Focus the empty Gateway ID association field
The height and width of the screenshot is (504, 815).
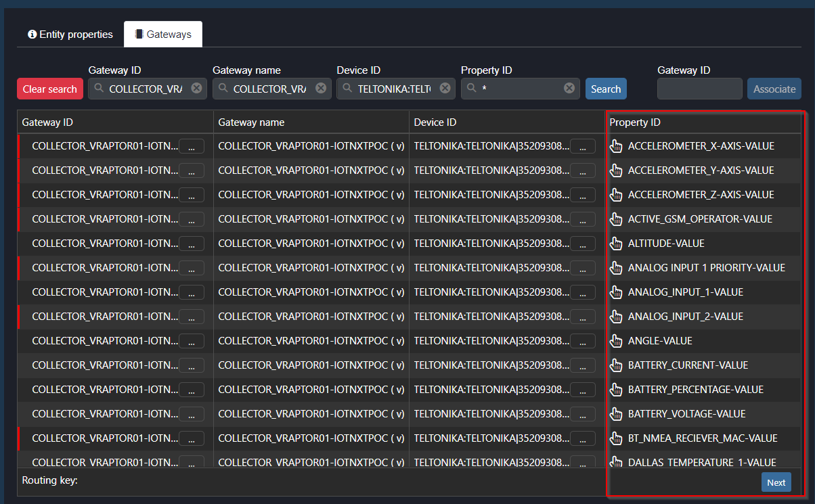pyautogui.click(x=699, y=89)
